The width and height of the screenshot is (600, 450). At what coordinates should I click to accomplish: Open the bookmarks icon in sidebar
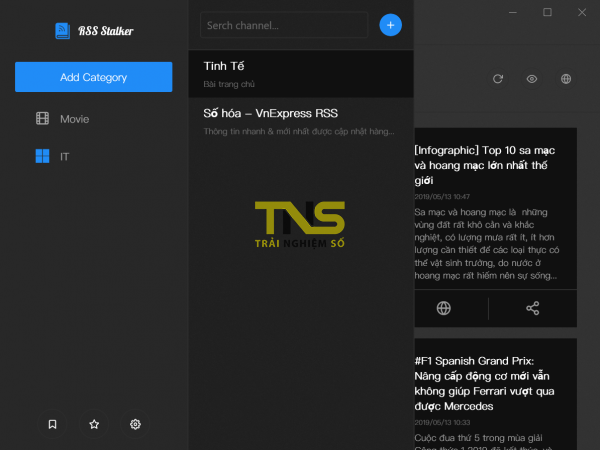pos(52,424)
